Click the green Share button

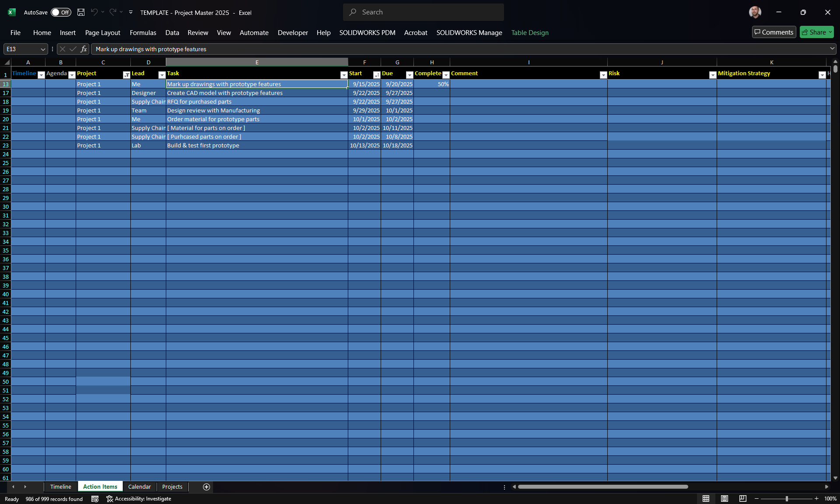coord(816,32)
